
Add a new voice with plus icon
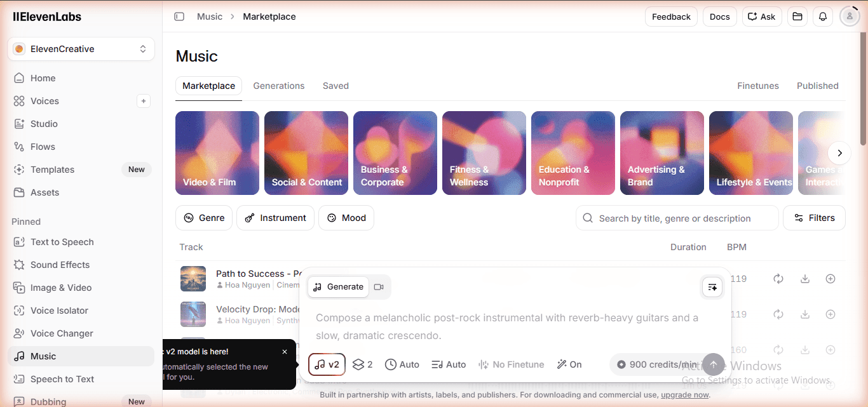(x=144, y=101)
